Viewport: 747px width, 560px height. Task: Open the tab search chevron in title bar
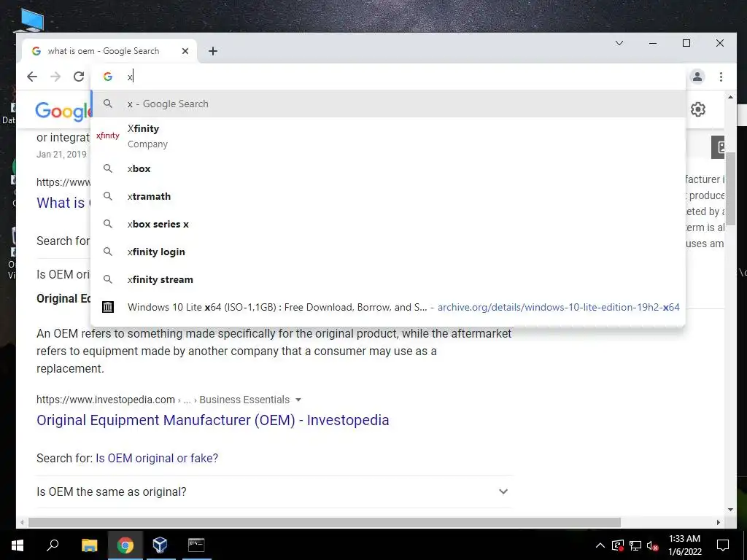[619, 43]
